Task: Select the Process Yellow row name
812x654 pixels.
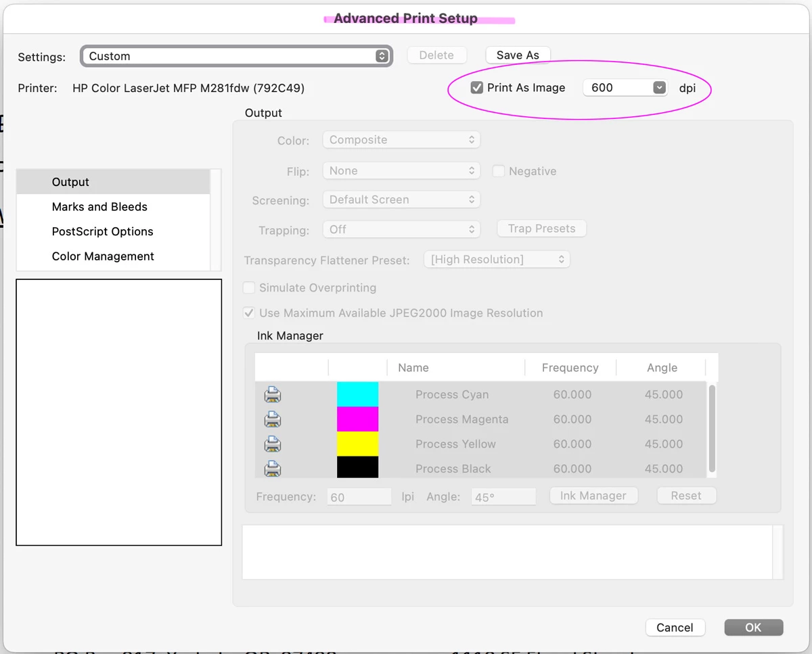Action: [455, 444]
